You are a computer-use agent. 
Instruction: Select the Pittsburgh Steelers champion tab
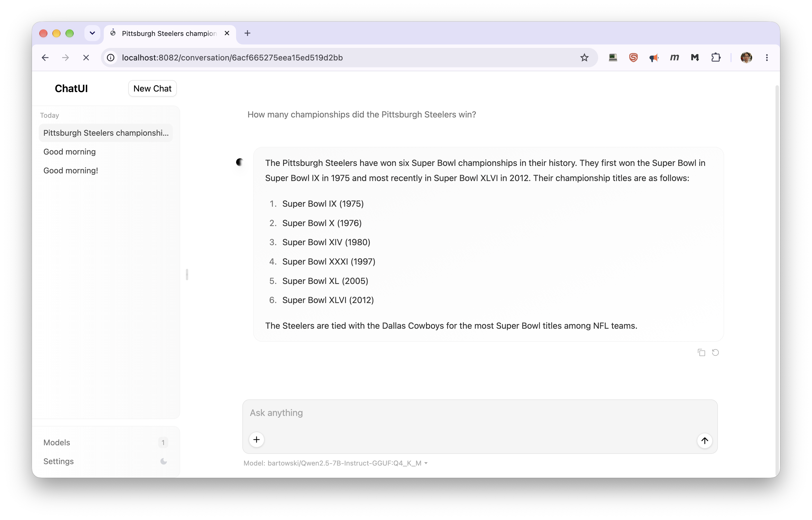170,33
